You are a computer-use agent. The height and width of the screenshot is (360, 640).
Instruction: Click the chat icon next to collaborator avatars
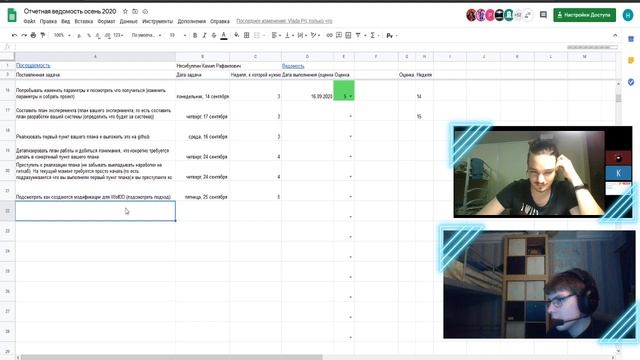click(x=528, y=15)
